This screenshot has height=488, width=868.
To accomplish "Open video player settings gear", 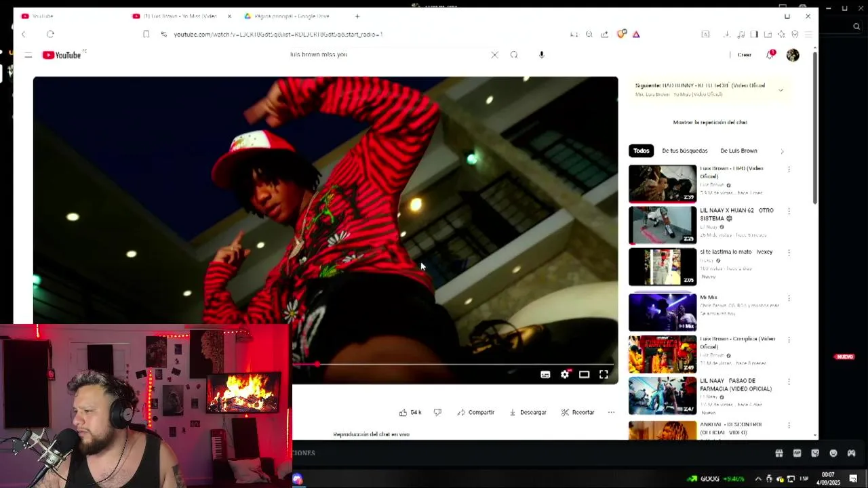I will click(565, 374).
